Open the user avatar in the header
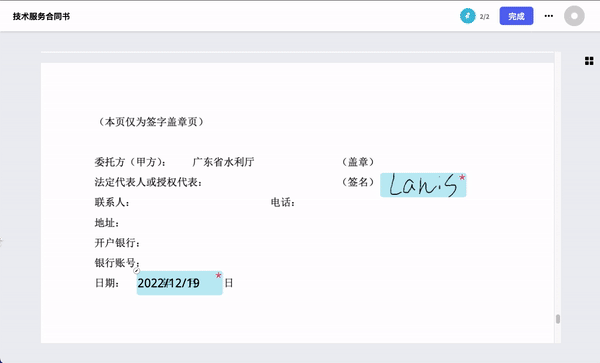This screenshot has height=363, width=600. coord(574,16)
